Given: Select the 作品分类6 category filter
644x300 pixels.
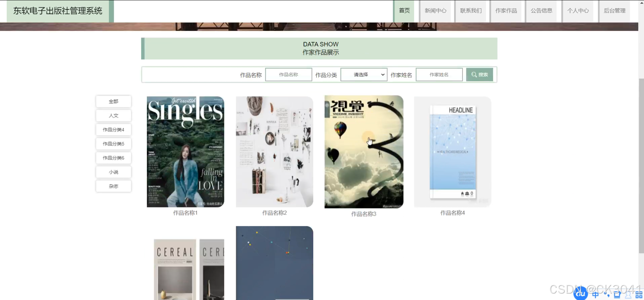Looking at the screenshot, I should tap(113, 158).
